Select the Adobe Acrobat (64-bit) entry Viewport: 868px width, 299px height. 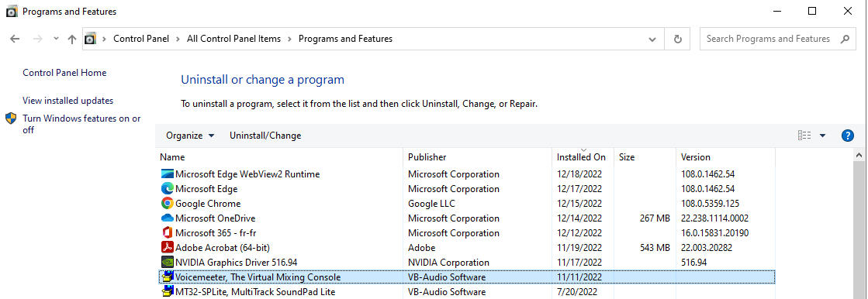(x=223, y=248)
